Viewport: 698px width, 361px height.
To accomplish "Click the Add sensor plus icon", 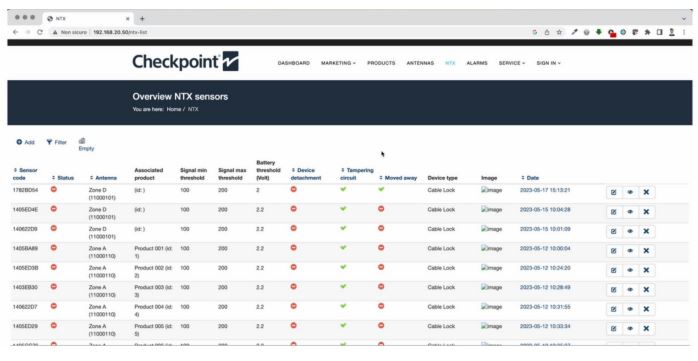I will 19,142.
